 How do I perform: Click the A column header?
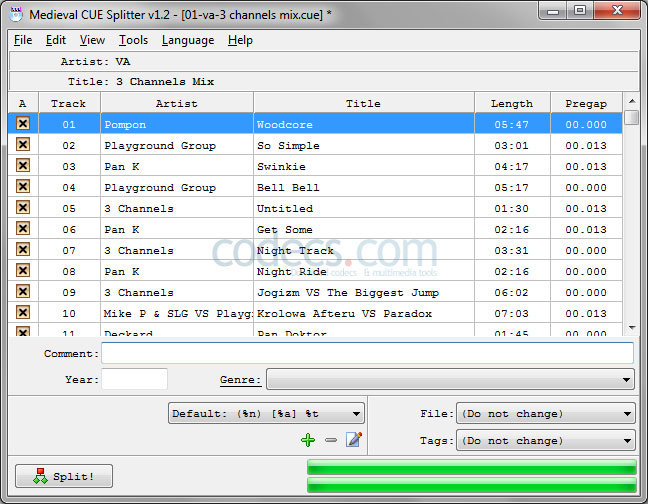pyautogui.click(x=23, y=103)
